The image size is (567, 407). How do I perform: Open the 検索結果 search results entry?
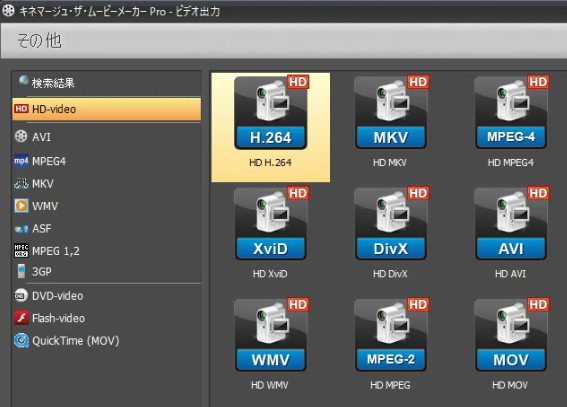(107, 83)
